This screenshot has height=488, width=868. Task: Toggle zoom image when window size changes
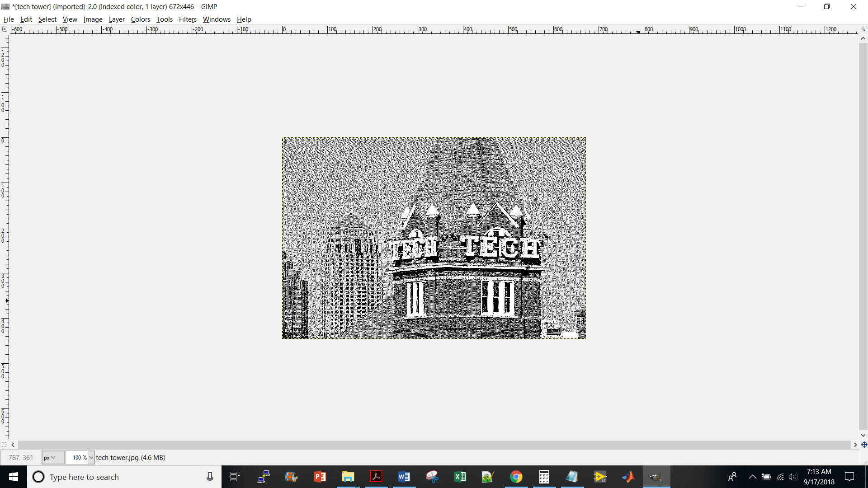click(863, 29)
